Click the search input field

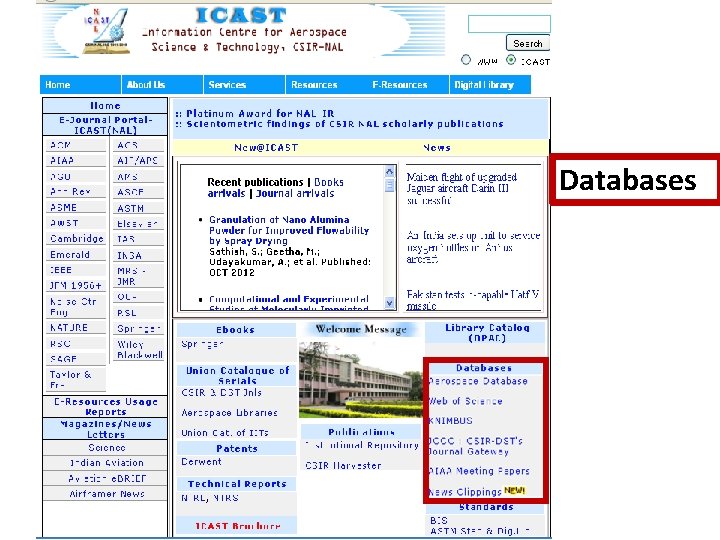[509, 24]
